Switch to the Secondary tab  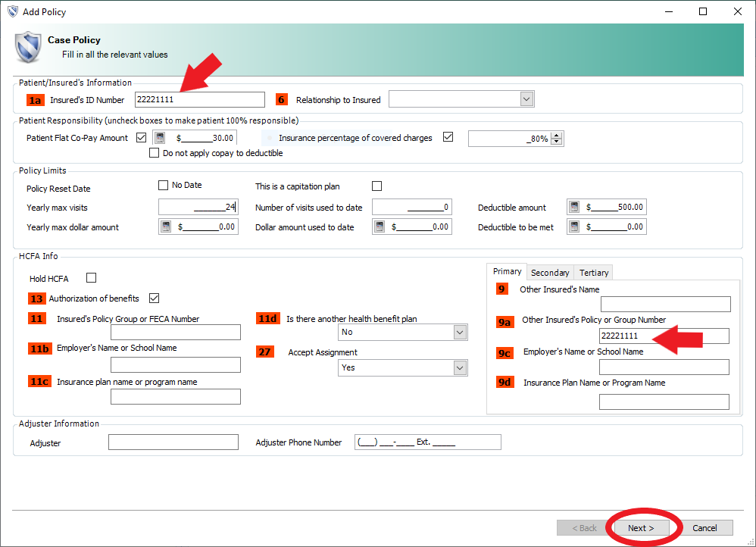point(549,273)
